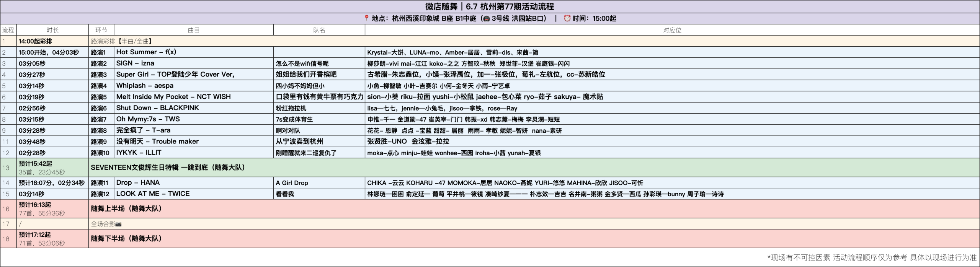Click team name '啊对对队'
The height and width of the screenshot is (267, 980).
288,130
